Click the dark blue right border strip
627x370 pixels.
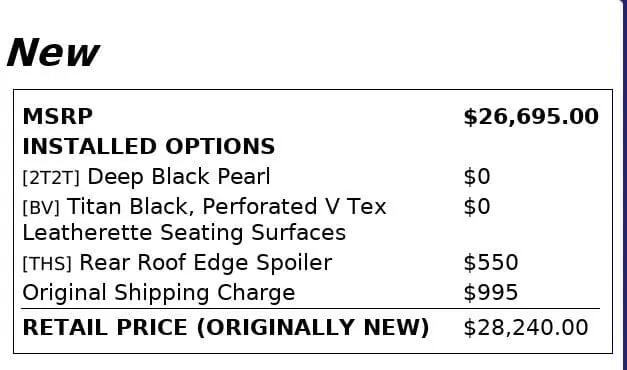tap(624, 185)
